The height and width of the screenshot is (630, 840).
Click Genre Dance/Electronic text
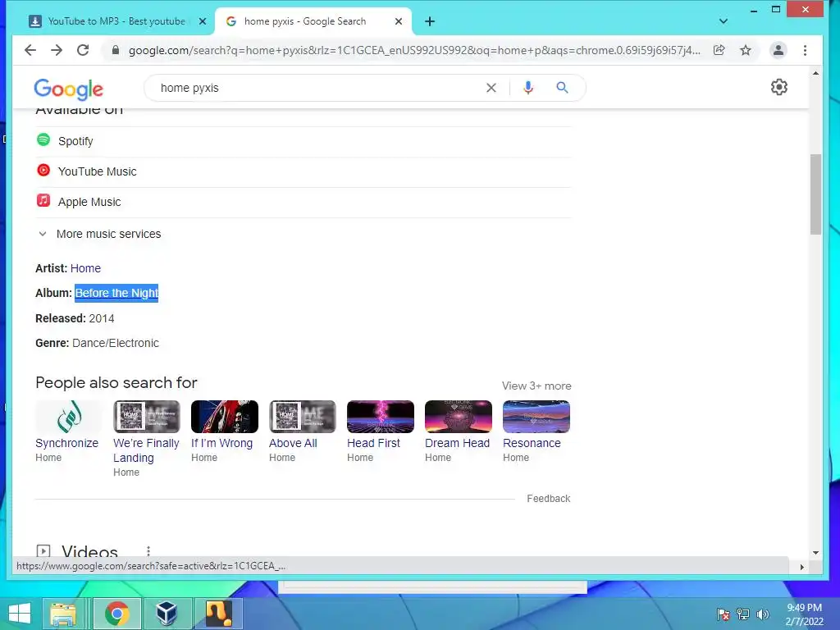(x=97, y=343)
